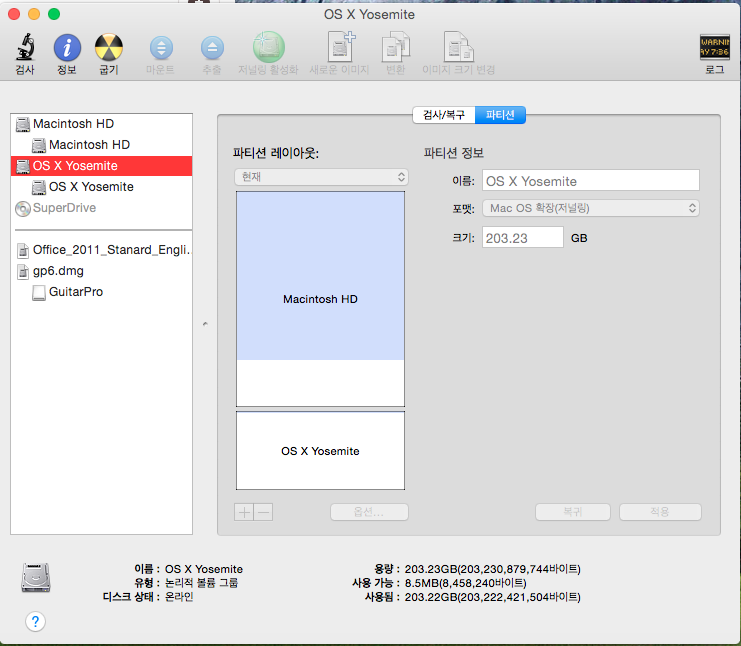Screen dimensions: 741x646
Task: Click the 8.5MB available space value
Action: [x=465, y=583]
